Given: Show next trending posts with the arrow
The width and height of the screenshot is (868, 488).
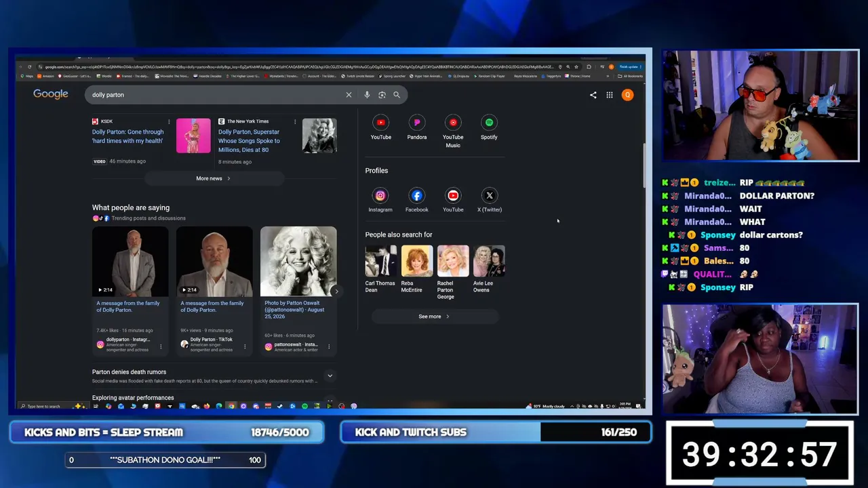Looking at the screenshot, I should [x=336, y=291].
